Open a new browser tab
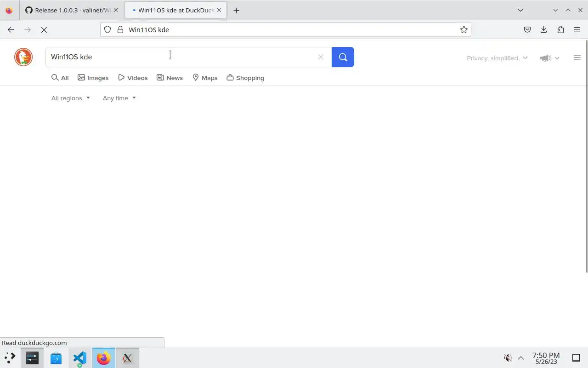588x368 pixels. pos(236,10)
